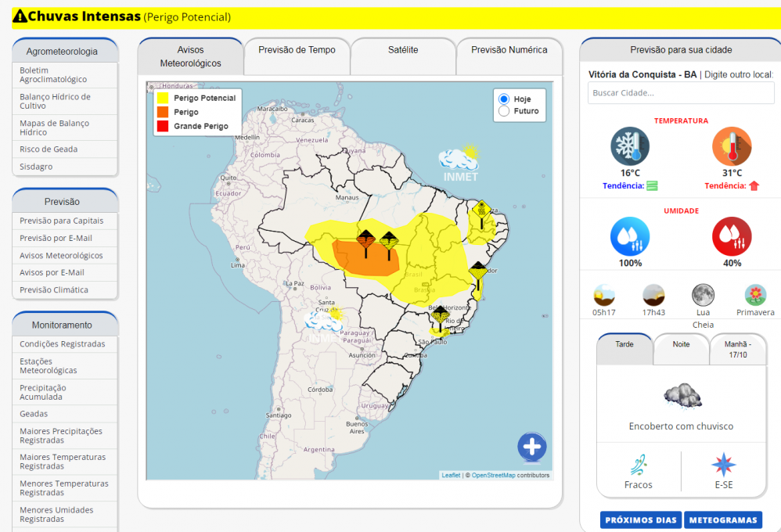Click the METEOGRAMAS button
Image resolution: width=781 pixels, height=532 pixels.
tap(722, 520)
